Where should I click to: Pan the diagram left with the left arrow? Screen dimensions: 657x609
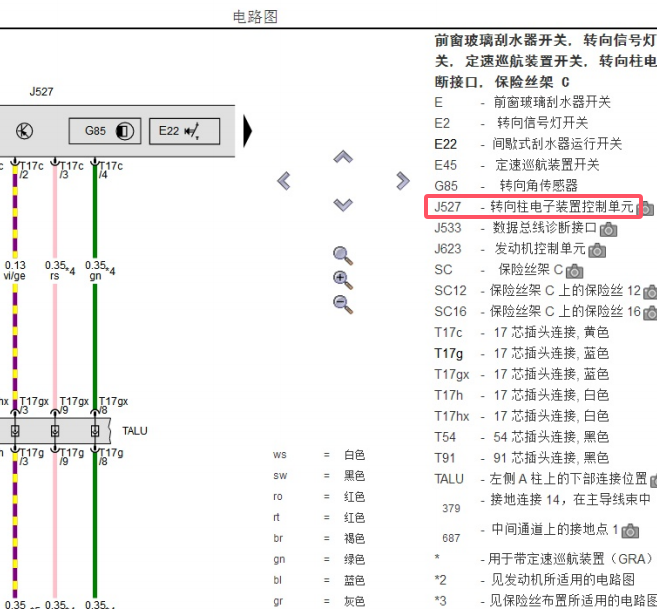pyautogui.click(x=284, y=181)
